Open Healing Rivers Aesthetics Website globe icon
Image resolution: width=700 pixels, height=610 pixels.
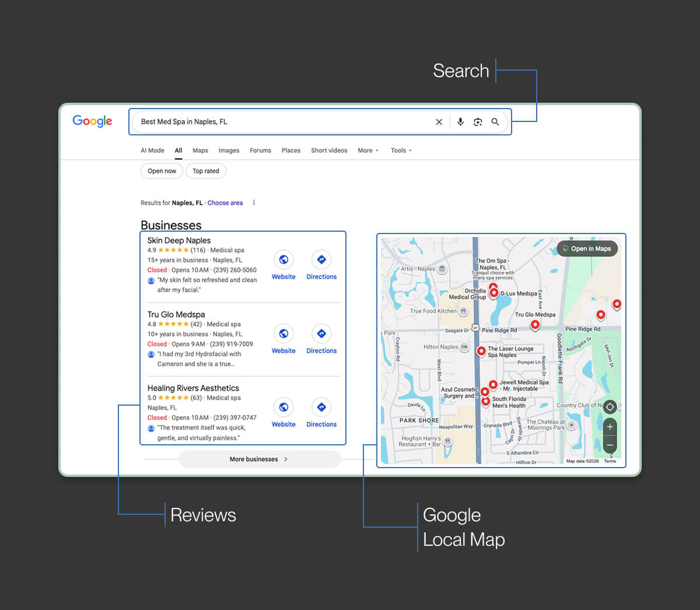pos(283,407)
